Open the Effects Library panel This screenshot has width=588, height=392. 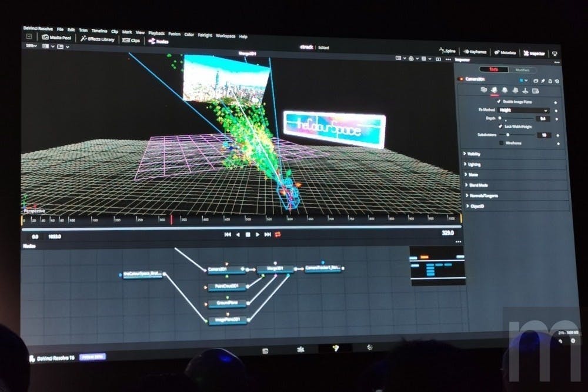(x=97, y=39)
